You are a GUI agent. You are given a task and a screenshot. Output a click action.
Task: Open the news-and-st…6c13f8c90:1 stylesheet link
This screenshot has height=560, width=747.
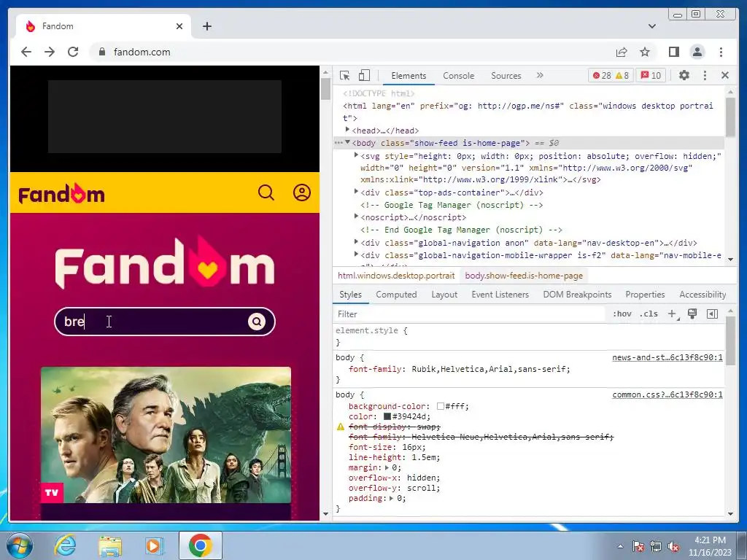tap(667, 357)
